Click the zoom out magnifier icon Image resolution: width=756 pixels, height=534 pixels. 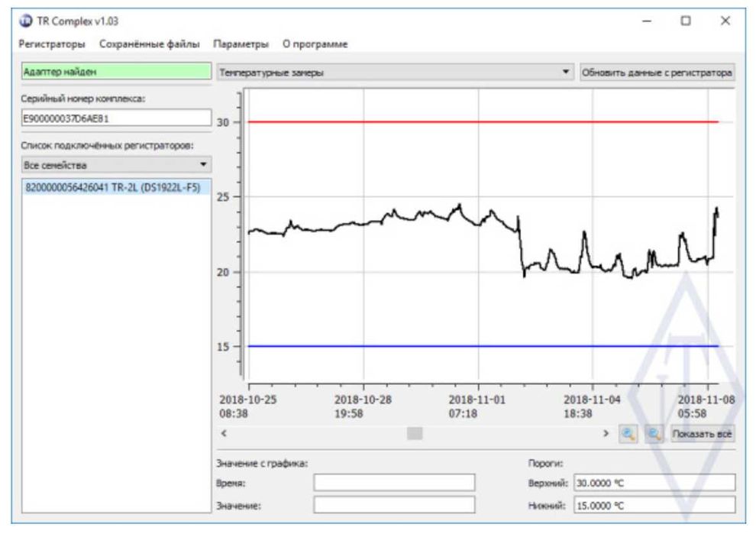click(x=654, y=434)
